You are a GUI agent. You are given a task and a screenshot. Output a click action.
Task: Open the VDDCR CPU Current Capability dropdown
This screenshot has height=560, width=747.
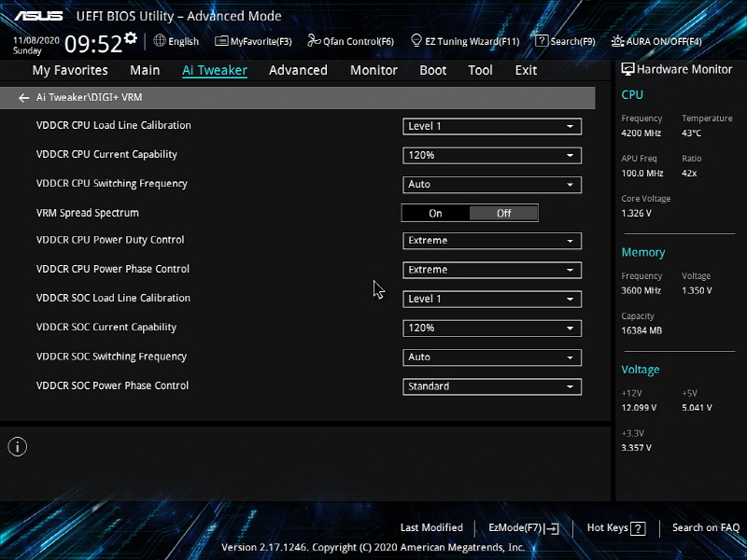(x=492, y=155)
